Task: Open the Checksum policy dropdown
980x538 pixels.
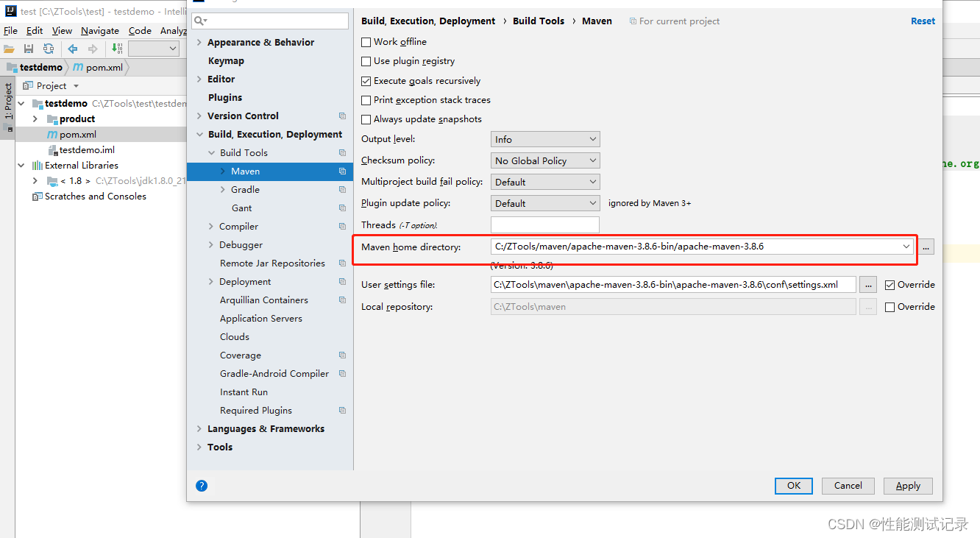Action: (545, 160)
